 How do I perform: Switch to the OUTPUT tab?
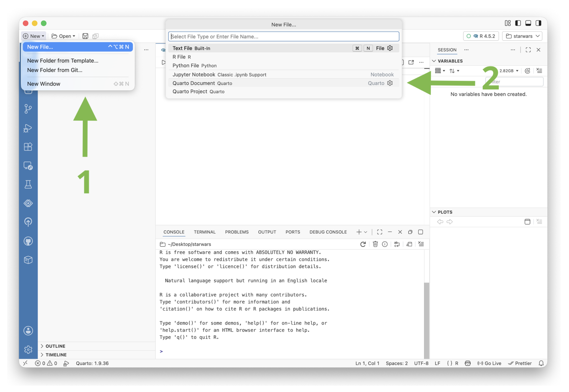267,232
